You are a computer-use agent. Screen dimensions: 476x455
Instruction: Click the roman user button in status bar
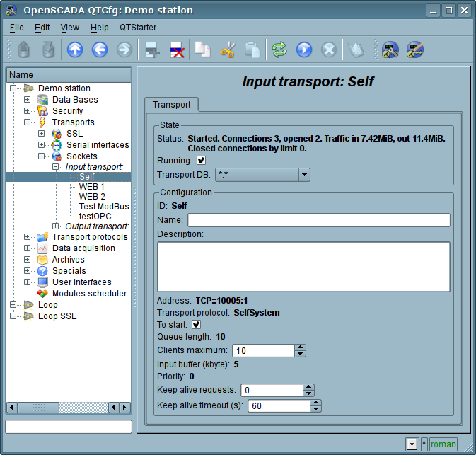(x=443, y=444)
